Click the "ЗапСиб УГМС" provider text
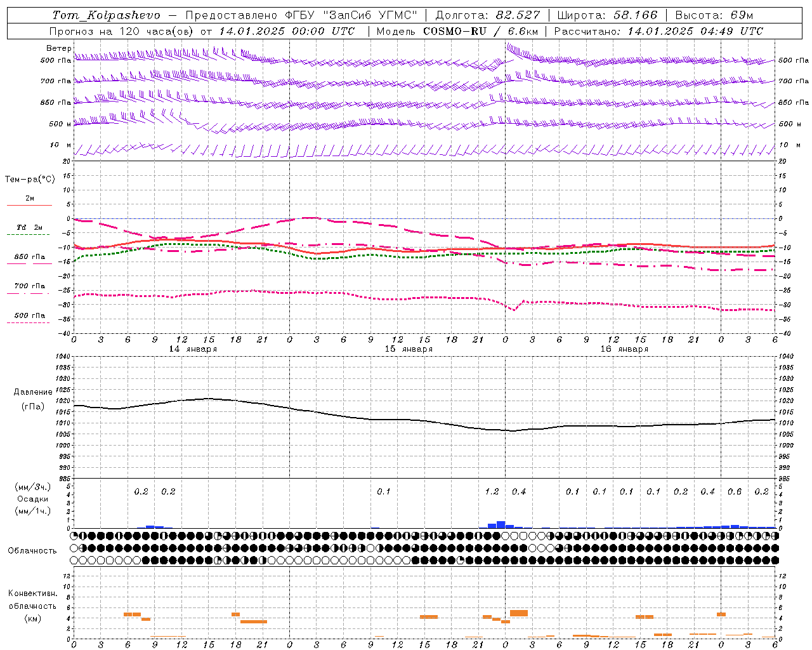 (x=369, y=15)
